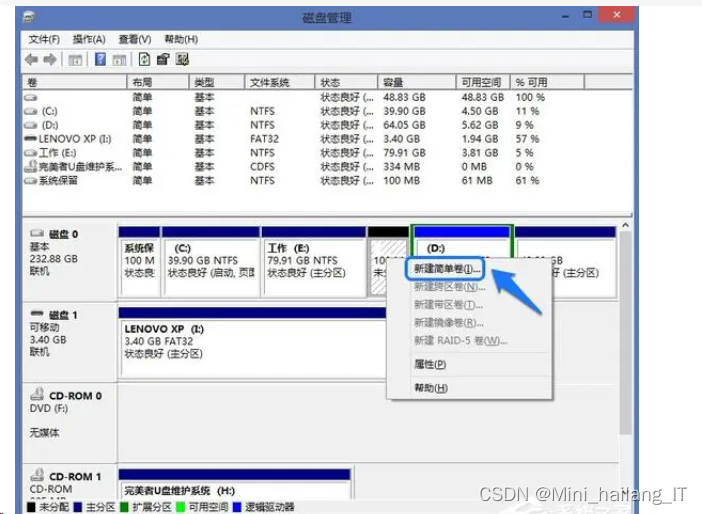Choose 属性(P) in the context menu
Image resolution: width=702 pixels, height=514 pixels.
point(430,364)
